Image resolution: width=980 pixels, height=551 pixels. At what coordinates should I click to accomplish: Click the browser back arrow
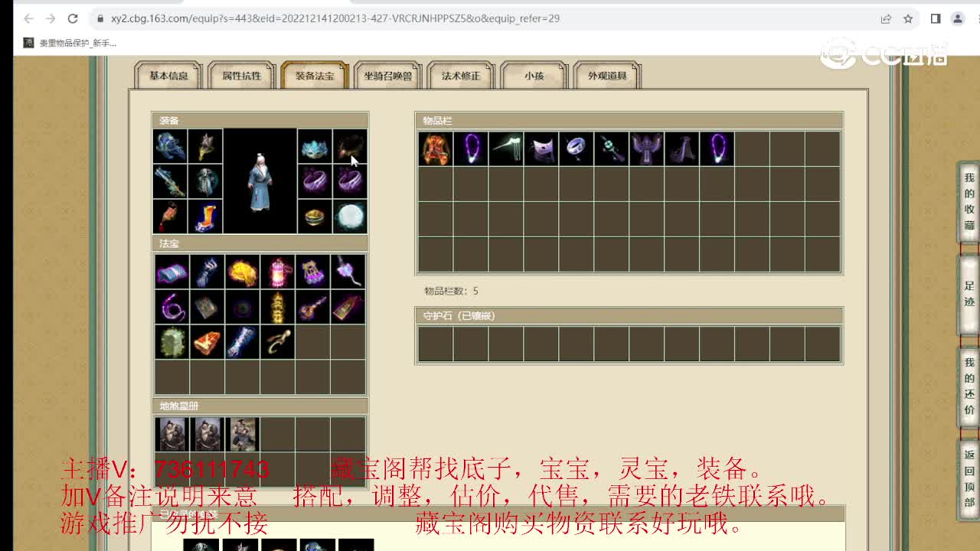click(28, 18)
